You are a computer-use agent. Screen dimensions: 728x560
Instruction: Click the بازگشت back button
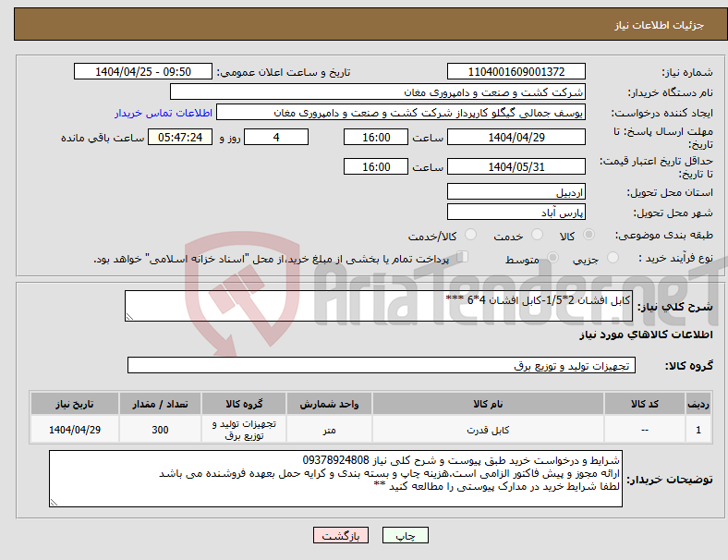pos(341,535)
